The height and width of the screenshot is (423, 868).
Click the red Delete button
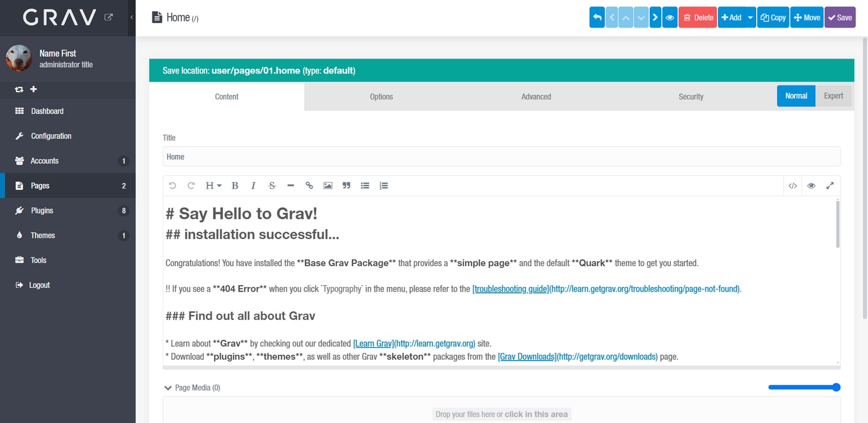click(698, 17)
